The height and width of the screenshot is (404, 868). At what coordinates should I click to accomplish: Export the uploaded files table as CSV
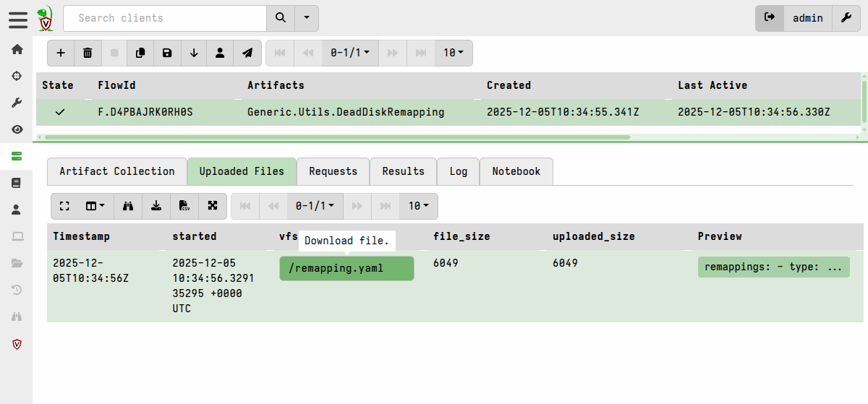coord(184,206)
